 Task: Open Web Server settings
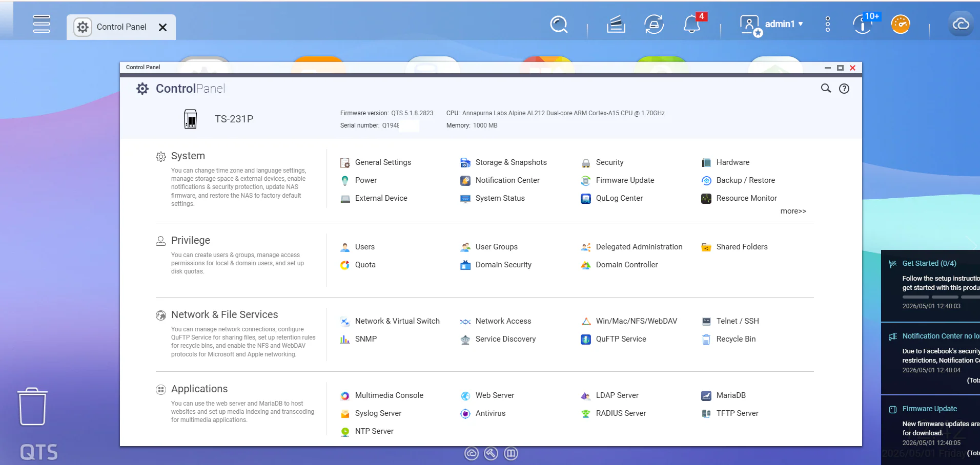(x=487, y=395)
